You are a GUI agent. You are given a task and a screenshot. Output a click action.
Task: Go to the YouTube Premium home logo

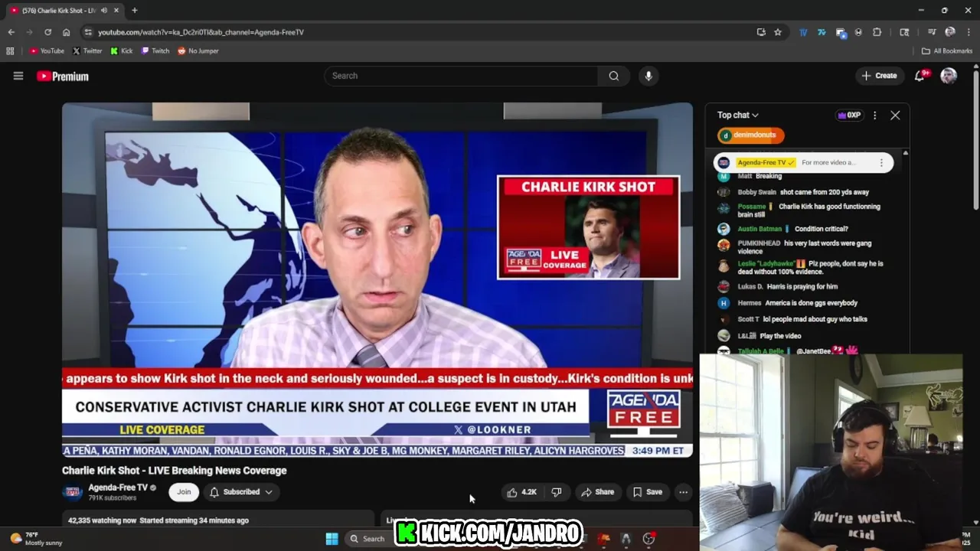coord(63,77)
